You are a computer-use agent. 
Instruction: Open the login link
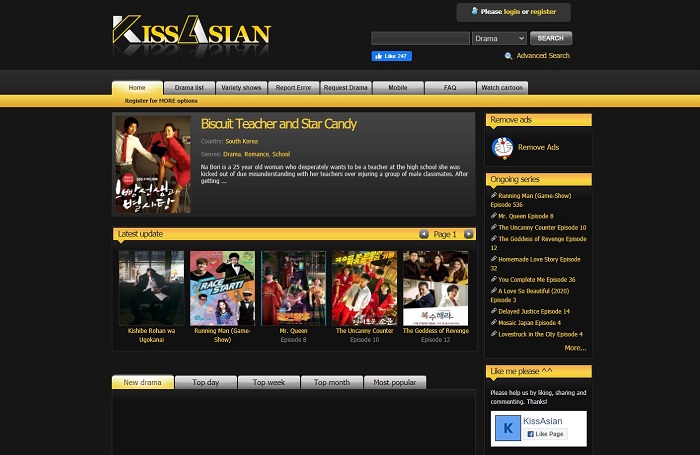(512, 12)
